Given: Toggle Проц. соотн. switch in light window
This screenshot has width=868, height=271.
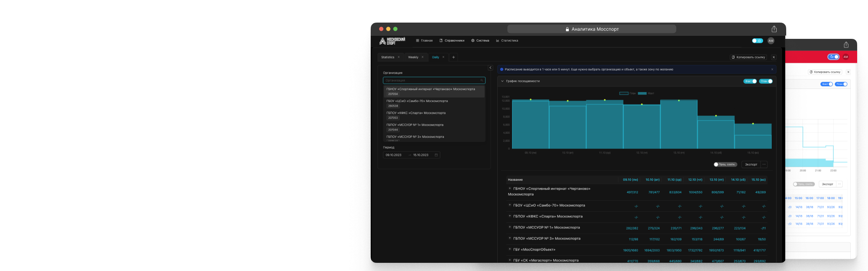Looking at the screenshot, I should pyautogui.click(x=803, y=184).
